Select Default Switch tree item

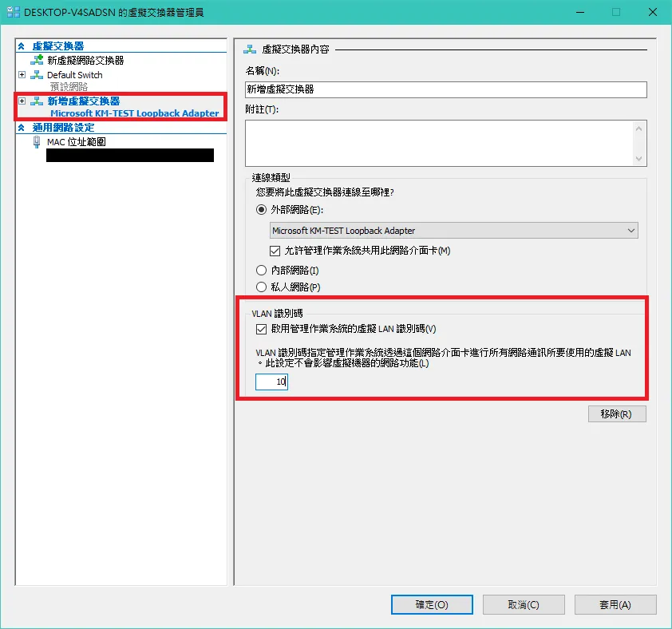[x=74, y=74]
